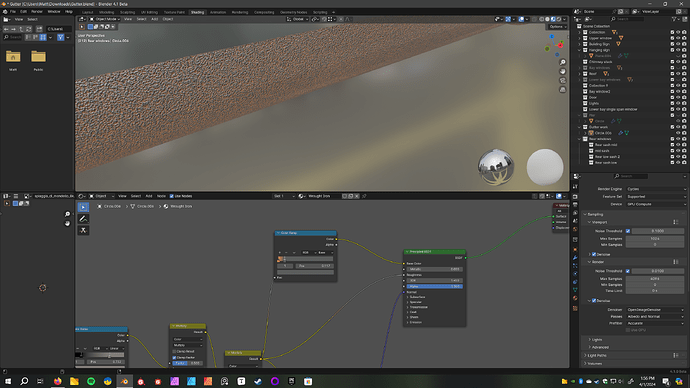Viewport: 690px width, 388px height.
Task: Open Object Mode dropdown in viewport header
Action: [105, 19]
